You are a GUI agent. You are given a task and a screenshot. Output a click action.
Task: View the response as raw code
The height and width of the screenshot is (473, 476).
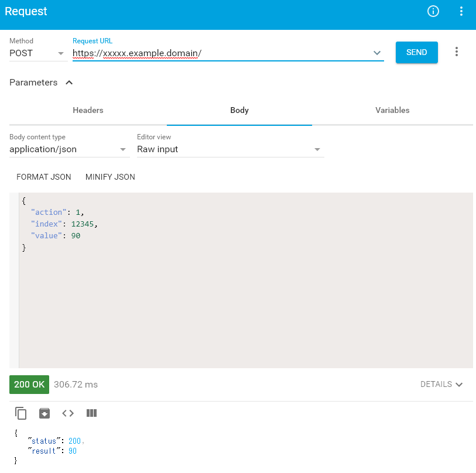click(67, 413)
